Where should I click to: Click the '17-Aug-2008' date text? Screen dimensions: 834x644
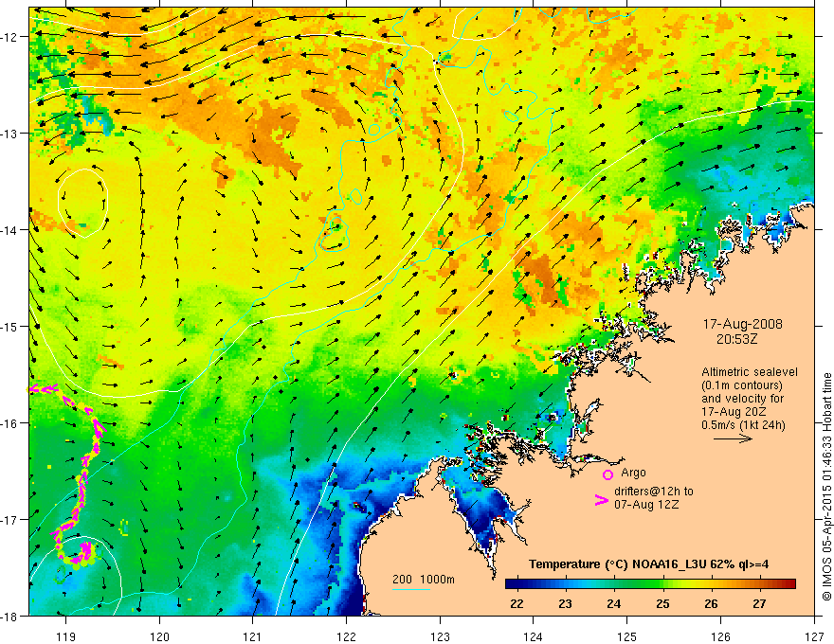point(742,324)
